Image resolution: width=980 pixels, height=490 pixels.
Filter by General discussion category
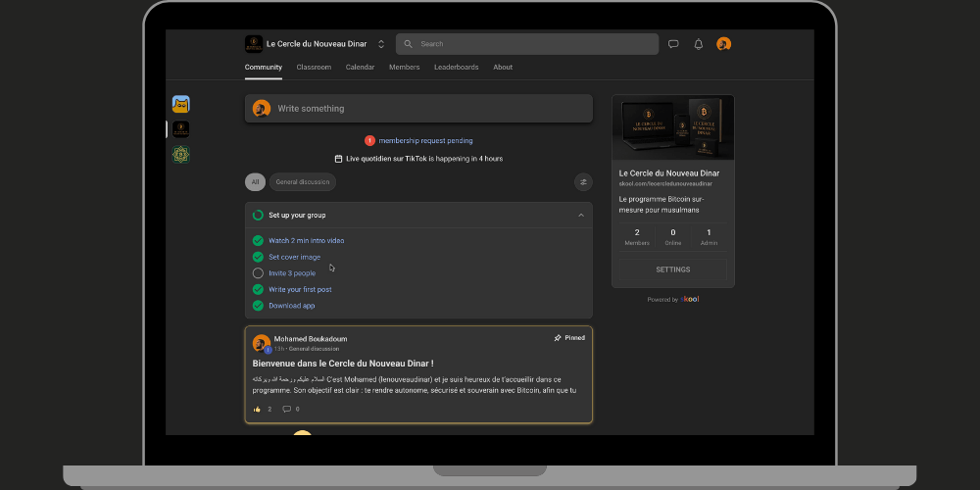click(303, 182)
